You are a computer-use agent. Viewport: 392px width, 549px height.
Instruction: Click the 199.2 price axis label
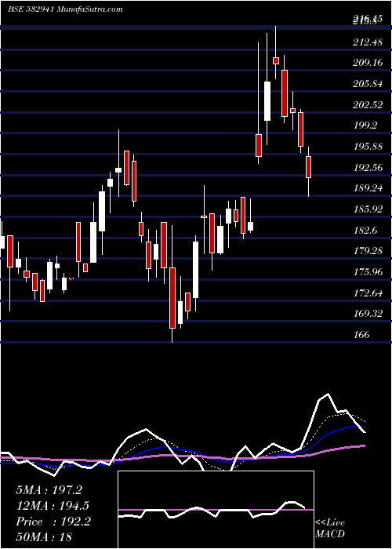(365, 125)
